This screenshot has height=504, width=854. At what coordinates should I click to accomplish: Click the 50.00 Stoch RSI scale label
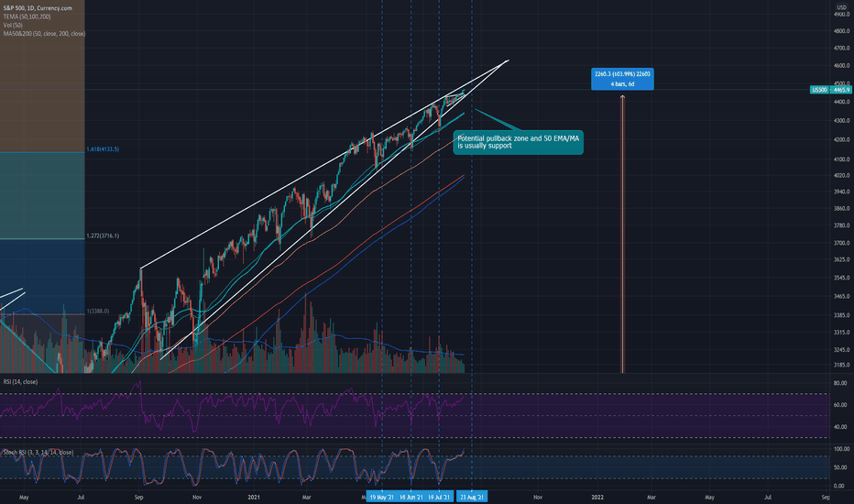[x=840, y=467]
